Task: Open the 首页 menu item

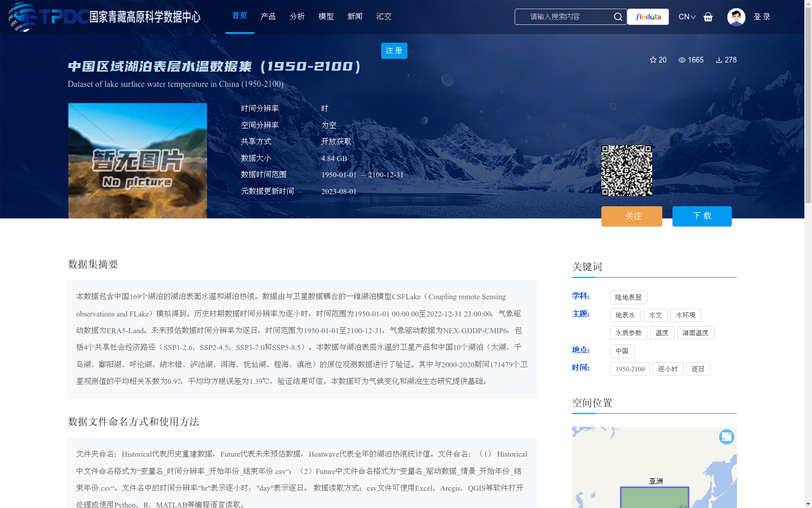Action: point(240,16)
